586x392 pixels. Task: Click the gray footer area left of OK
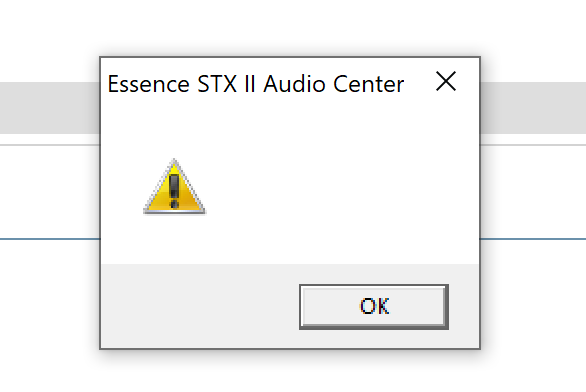[x=200, y=306]
